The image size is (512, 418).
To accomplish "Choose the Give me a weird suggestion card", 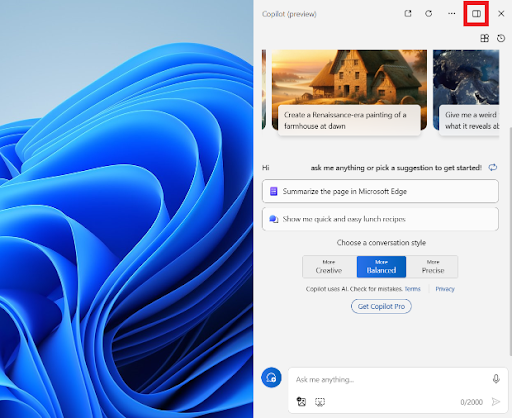I will tap(466, 93).
